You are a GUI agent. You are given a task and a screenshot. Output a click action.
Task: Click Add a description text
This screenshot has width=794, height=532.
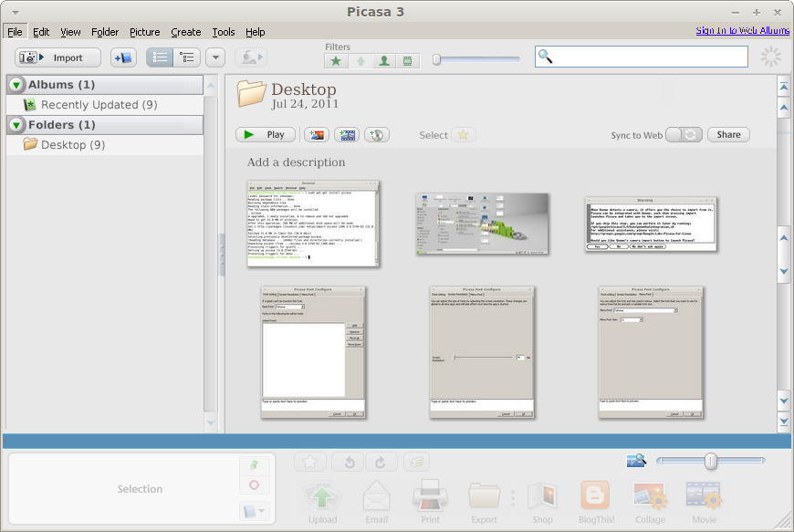[x=297, y=162]
